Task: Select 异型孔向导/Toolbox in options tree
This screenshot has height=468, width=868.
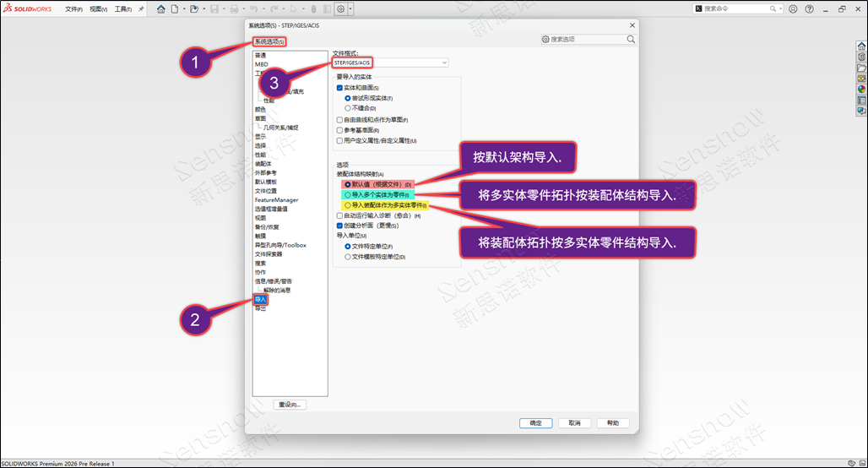Action: (x=280, y=245)
